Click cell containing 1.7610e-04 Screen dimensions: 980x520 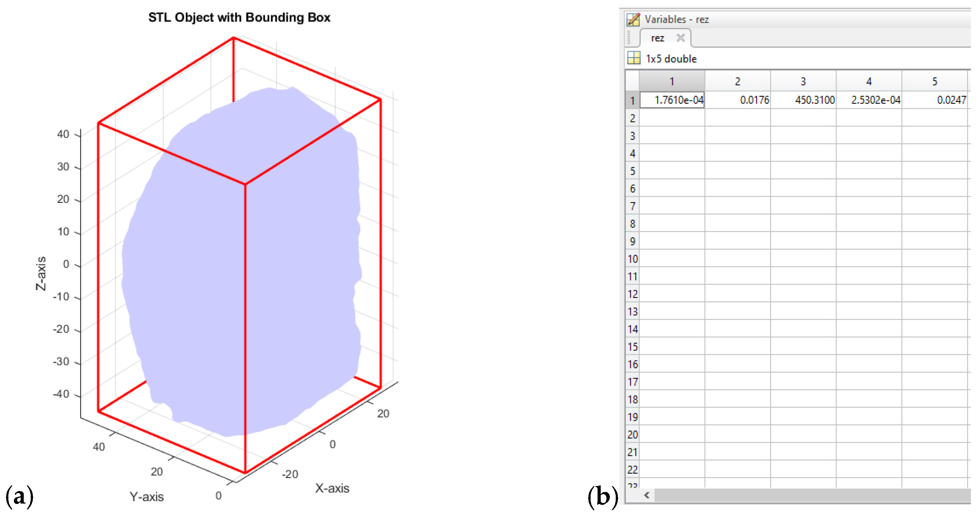tap(672, 100)
